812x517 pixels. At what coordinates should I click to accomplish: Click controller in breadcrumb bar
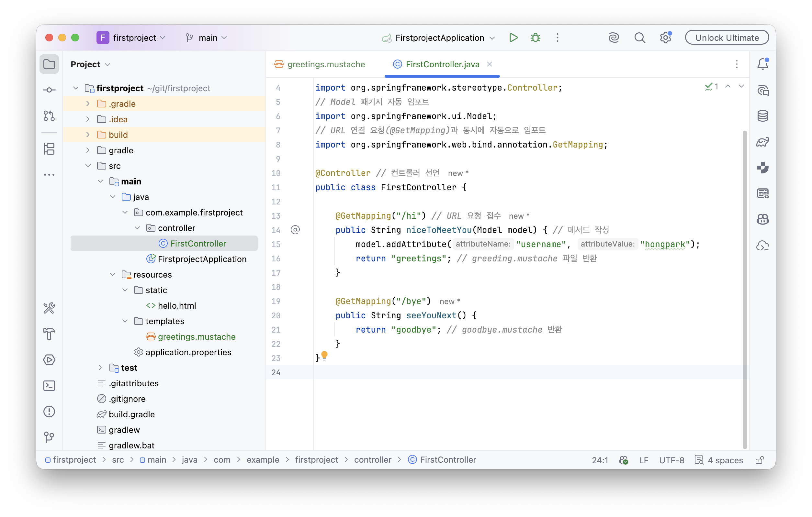372,460
